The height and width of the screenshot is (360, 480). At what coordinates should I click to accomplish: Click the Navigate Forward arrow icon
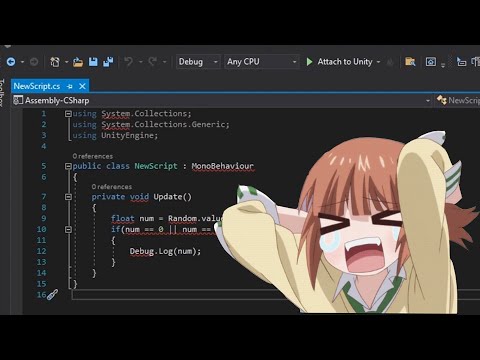pos(34,62)
